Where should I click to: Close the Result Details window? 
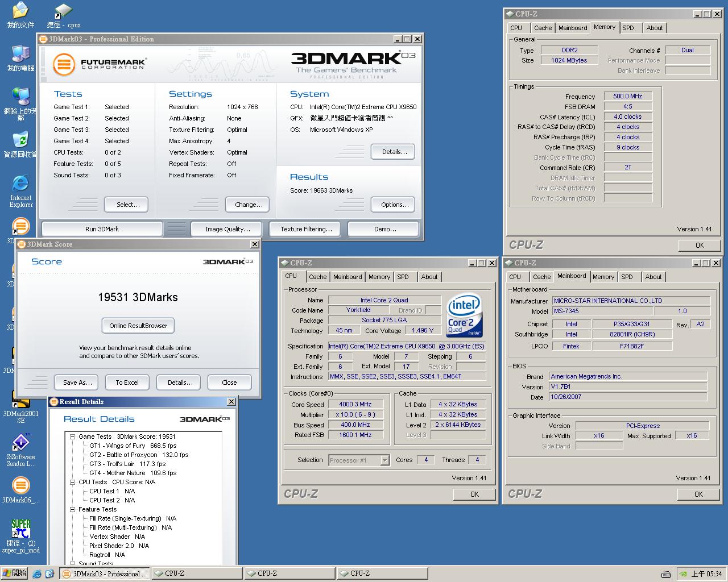point(231,402)
